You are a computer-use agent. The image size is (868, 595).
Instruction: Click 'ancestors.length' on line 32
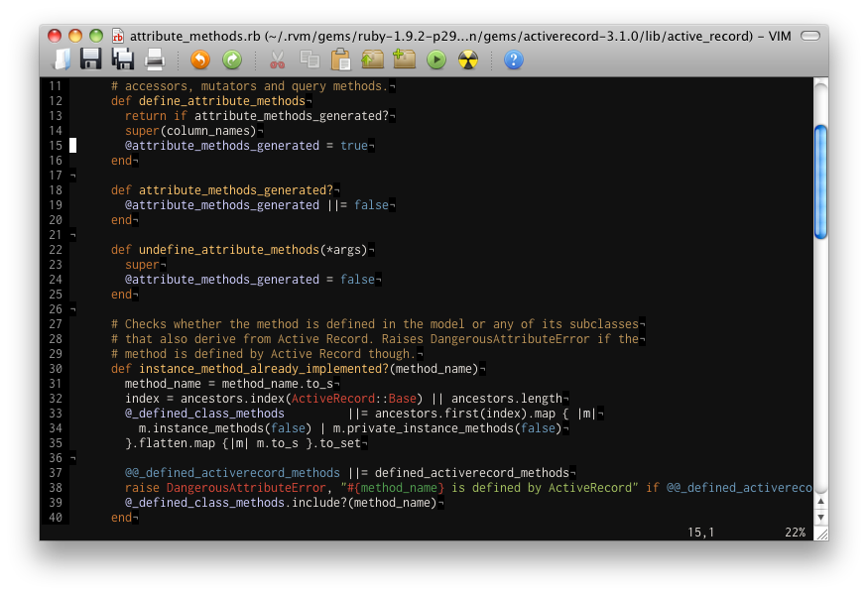tap(507, 399)
